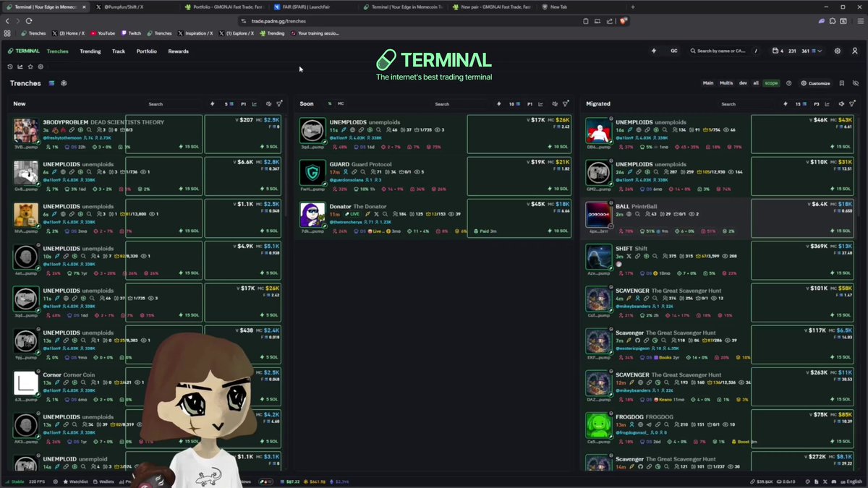Open the filter icon in the New column

pyautogui.click(x=279, y=104)
